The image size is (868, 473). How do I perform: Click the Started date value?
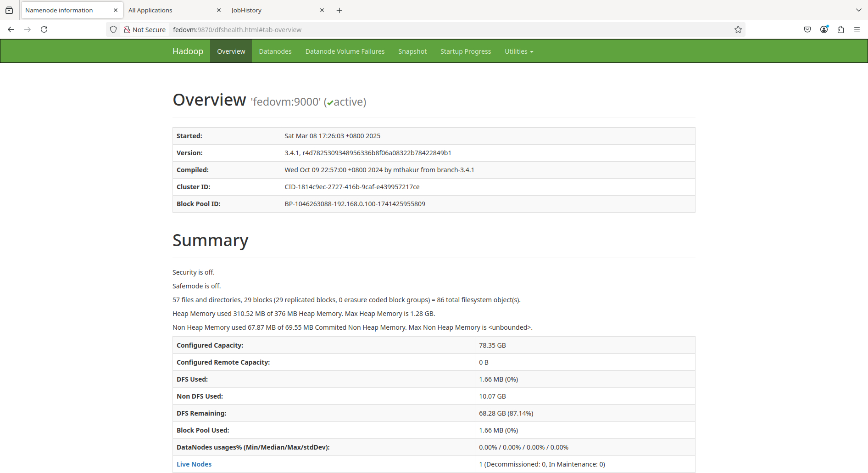click(x=332, y=136)
